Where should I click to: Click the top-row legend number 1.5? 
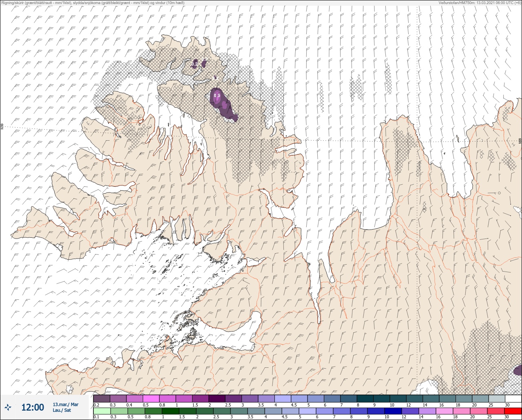click(195, 405)
